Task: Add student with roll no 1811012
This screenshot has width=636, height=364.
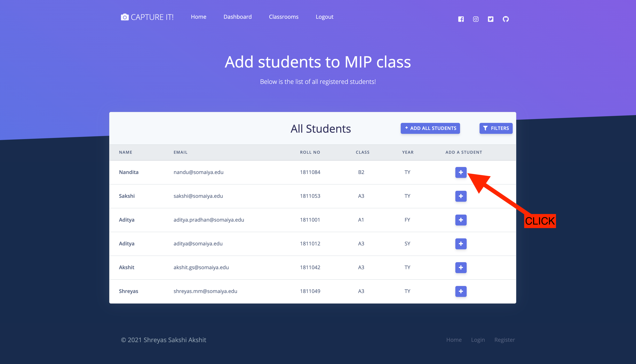Action: (460, 243)
